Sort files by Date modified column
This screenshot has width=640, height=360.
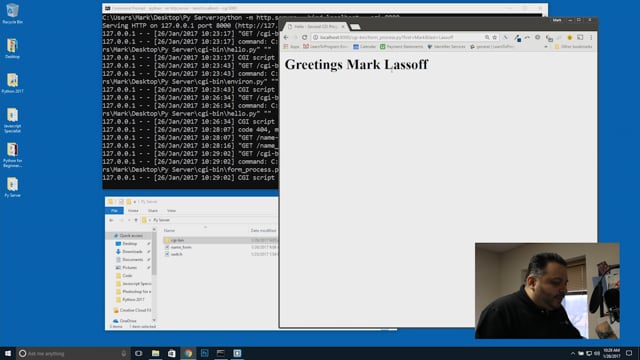point(264,231)
